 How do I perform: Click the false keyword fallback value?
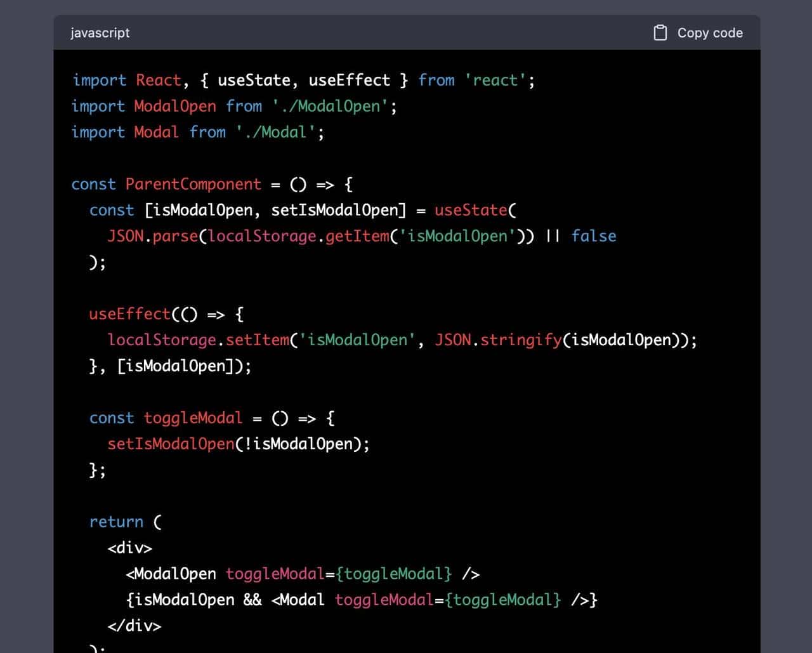pyautogui.click(x=593, y=237)
